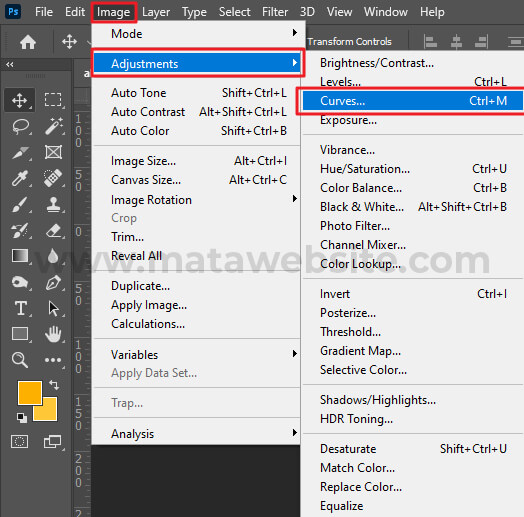Choose Invert adjustment
524x517 pixels.
pos(413,294)
